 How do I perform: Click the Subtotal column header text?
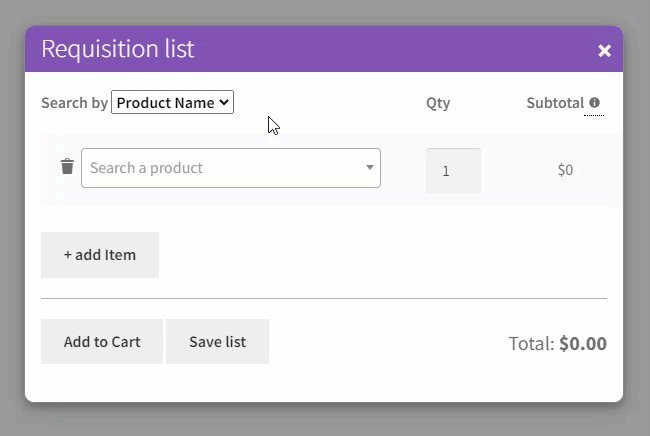pyautogui.click(x=555, y=103)
